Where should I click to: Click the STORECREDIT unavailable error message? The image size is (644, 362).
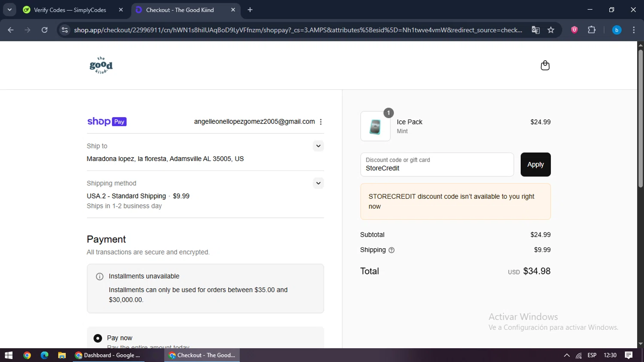click(x=456, y=201)
